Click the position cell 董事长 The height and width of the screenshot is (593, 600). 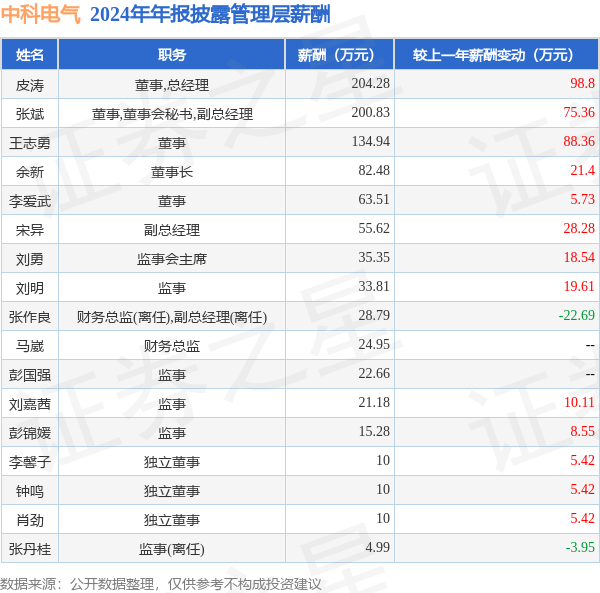click(x=172, y=172)
